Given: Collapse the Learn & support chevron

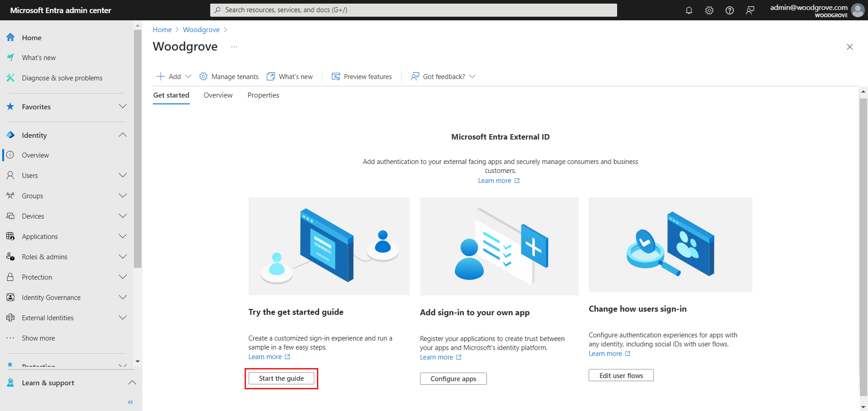Looking at the screenshot, I should click(x=132, y=383).
